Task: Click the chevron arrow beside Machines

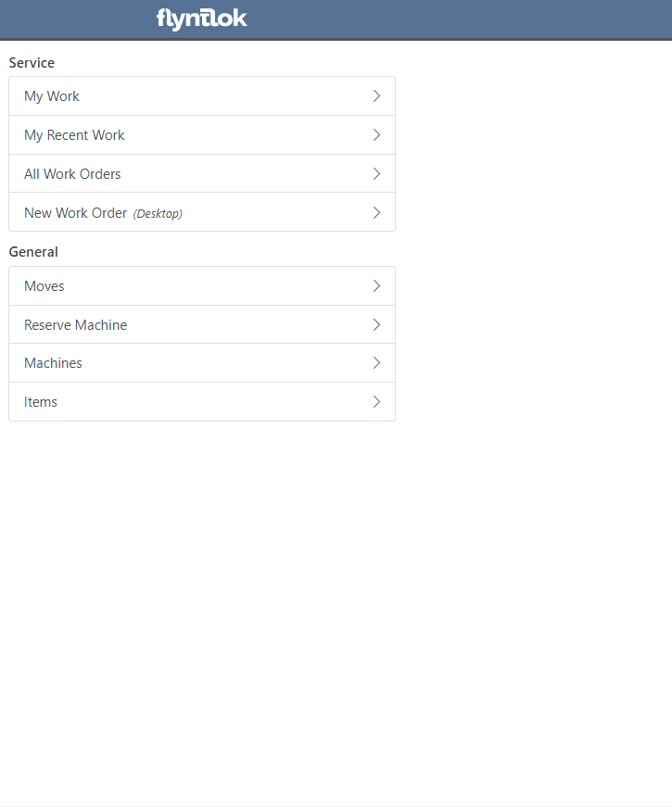Action: (376, 363)
